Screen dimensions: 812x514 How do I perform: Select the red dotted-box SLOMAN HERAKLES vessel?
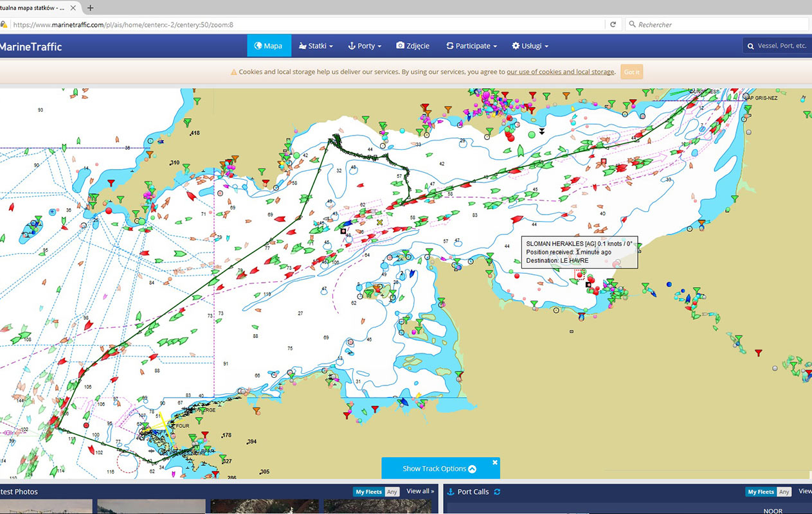coord(579,274)
